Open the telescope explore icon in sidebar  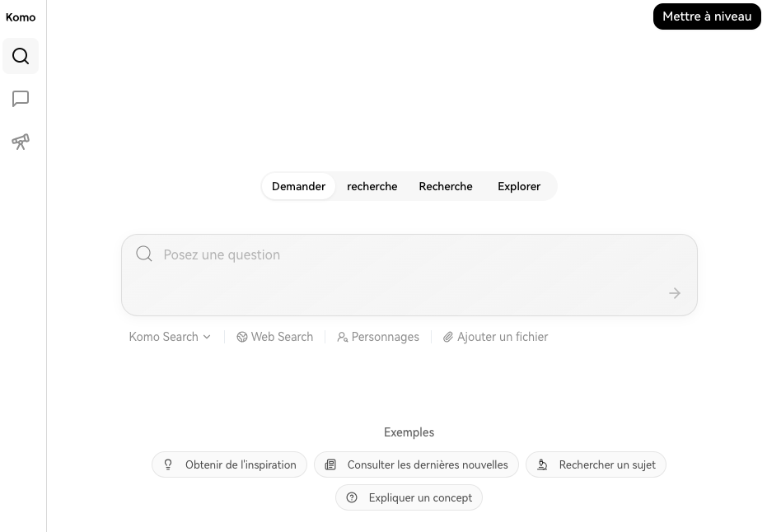pyautogui.click(x=21, y=142)
